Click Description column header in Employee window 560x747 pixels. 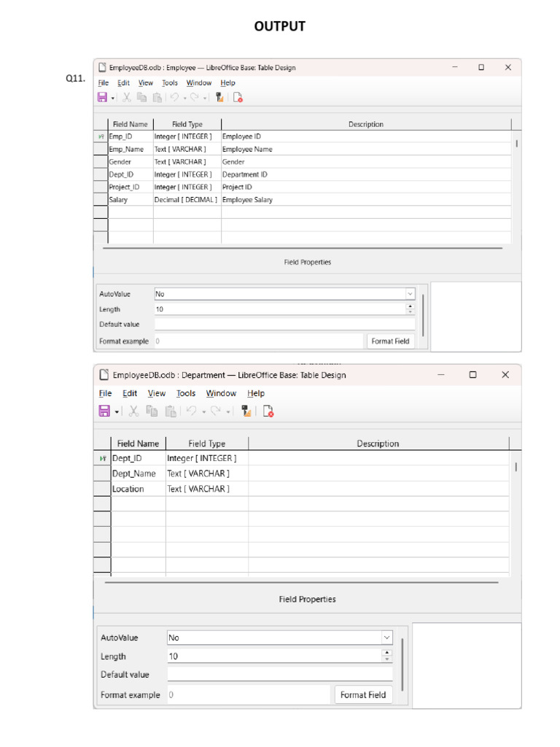(366, 124)
